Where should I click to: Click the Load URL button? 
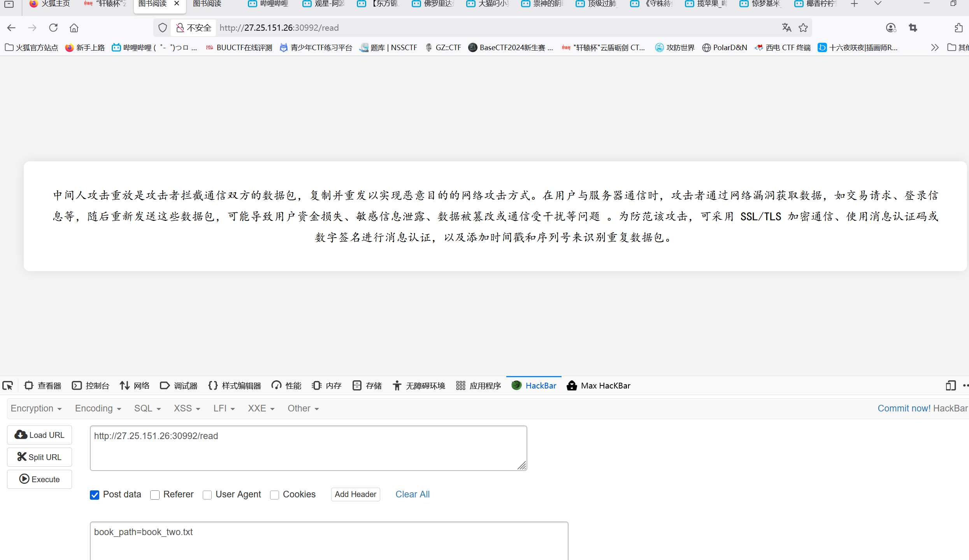[x=40, y=435]
